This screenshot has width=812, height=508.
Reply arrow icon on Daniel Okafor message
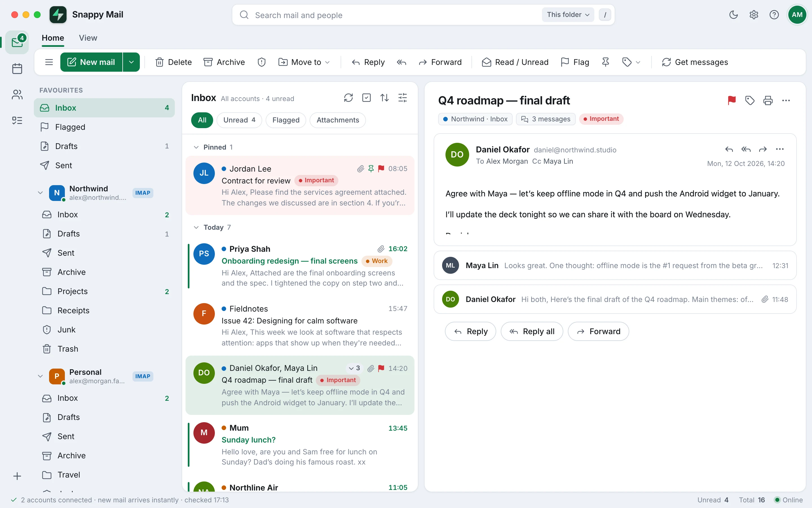(x=729, y=149)
